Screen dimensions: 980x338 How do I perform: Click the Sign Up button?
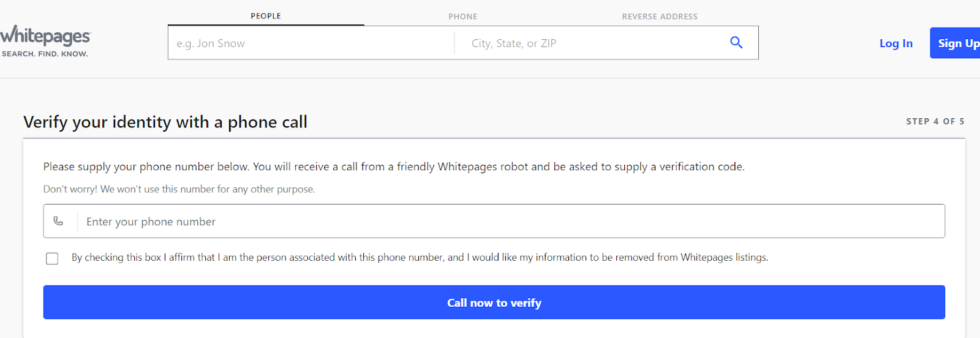pos(956,43)
